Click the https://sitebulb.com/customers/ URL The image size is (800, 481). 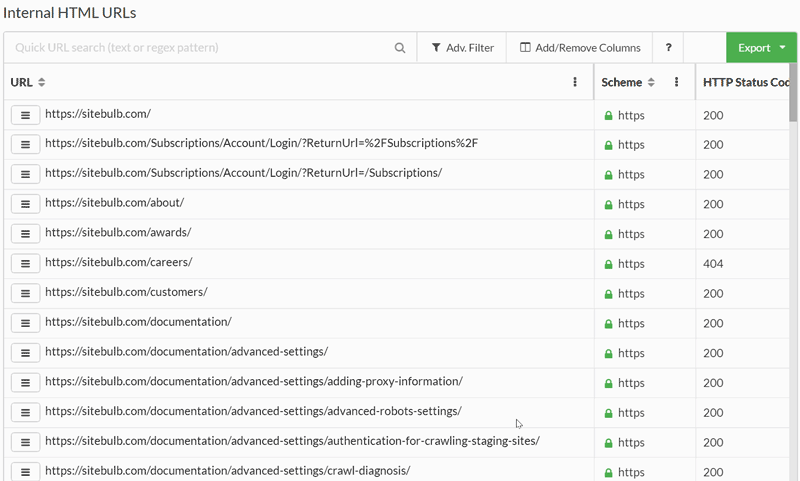pyautogui.click(x=126, y=292)
